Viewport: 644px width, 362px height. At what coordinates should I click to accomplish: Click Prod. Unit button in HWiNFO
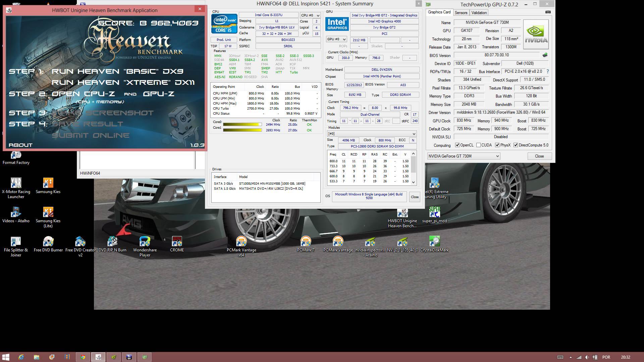tap(224, 40)
